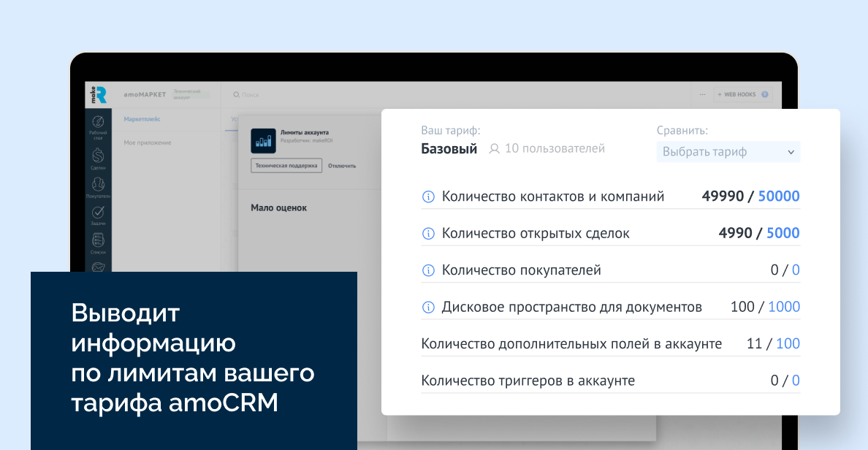The image size is (868, 450).
Task: Open the Выбрать тариф dropdown
Action: pyautogui.click(x=728, y=152)
